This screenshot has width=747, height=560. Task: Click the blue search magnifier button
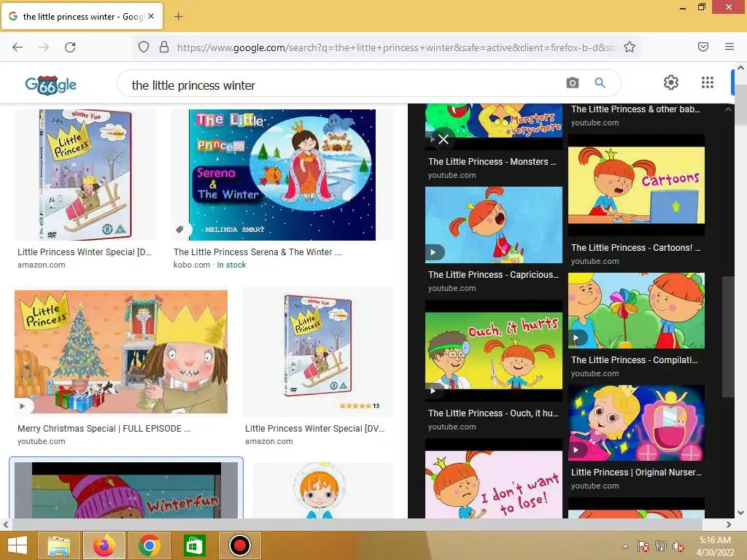[x=600, y=83]
